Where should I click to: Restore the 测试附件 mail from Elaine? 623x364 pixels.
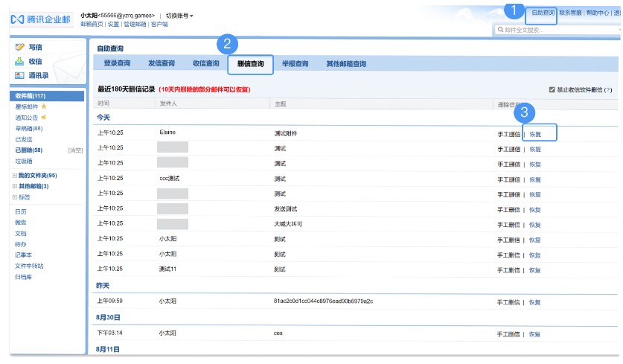point(535,134)
